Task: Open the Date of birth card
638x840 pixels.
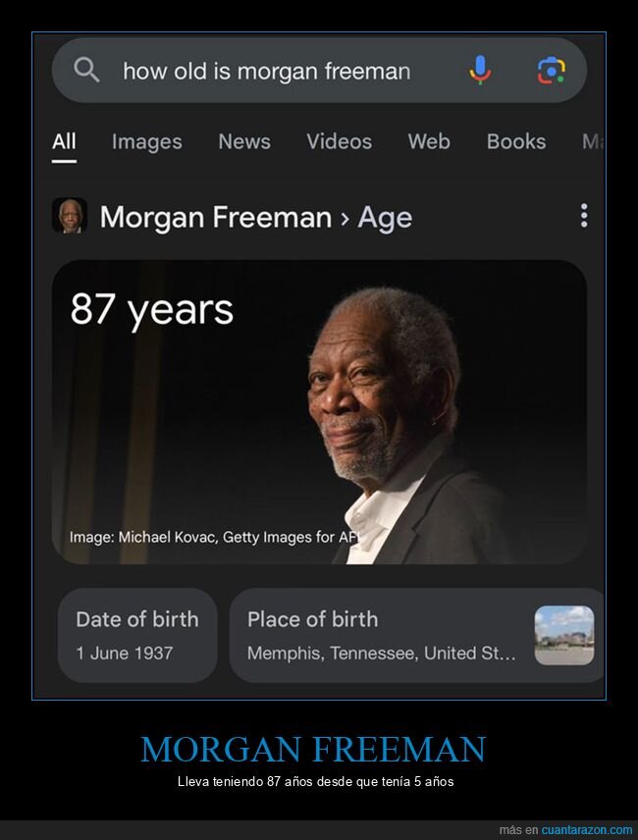Action: coord(137,635)
